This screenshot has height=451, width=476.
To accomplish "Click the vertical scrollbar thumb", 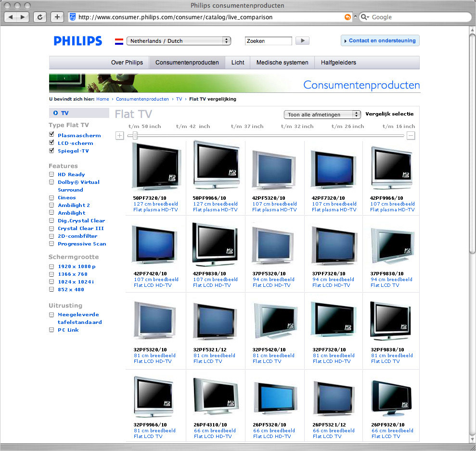I will coord(472,142).
